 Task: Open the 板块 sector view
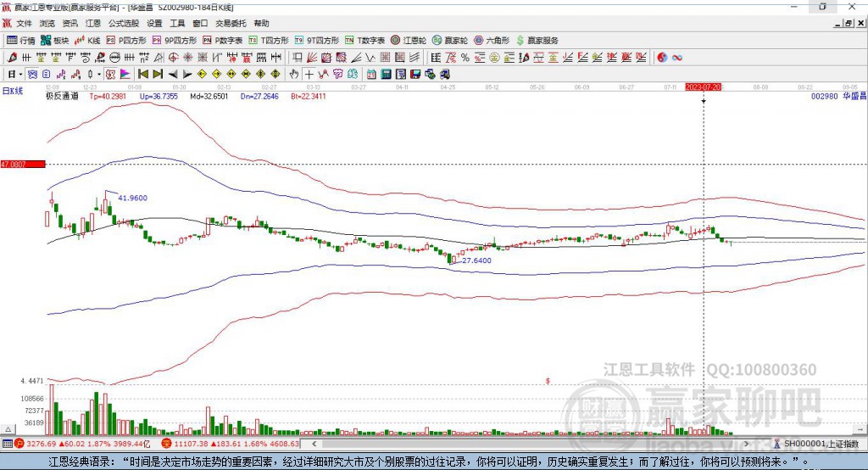coord(55,41)
